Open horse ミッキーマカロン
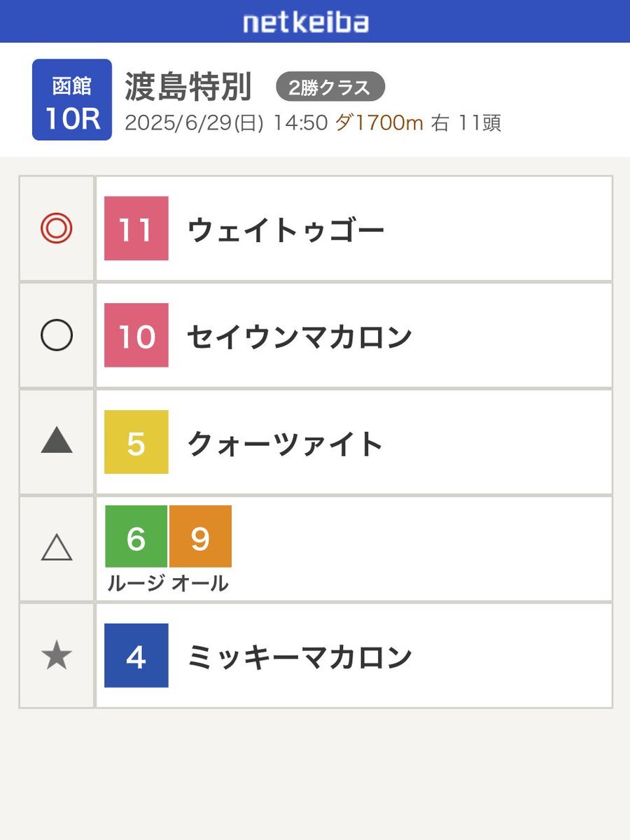 (299, 657)
